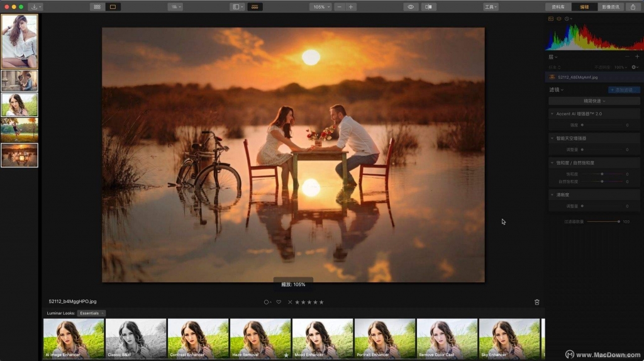
Task: Open the import/download button in toolbar
Action: click(x=36, y=7)
